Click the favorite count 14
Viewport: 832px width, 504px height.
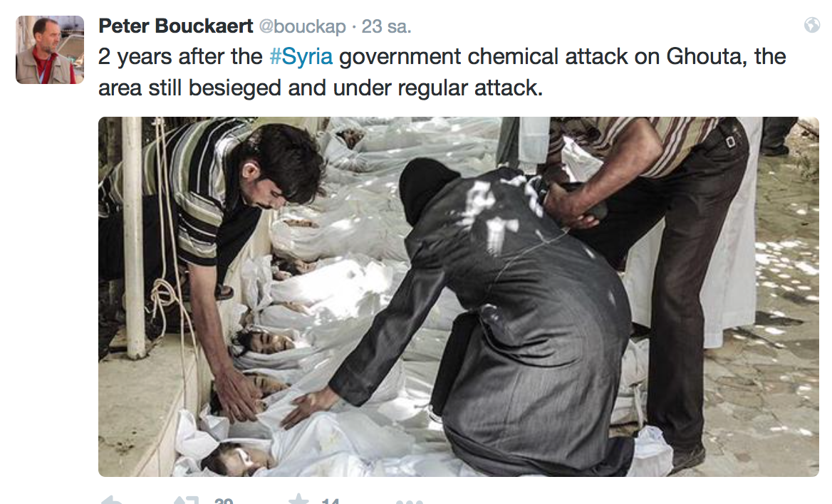pos(330,501)
